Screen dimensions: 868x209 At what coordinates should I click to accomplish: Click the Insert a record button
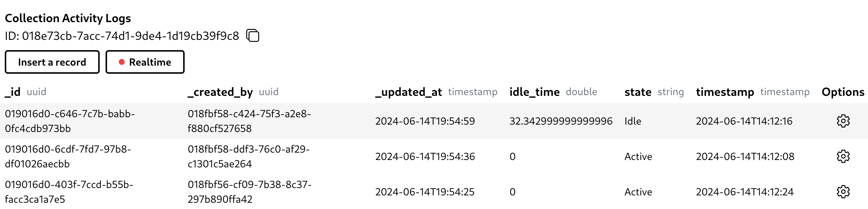[52, 62]
